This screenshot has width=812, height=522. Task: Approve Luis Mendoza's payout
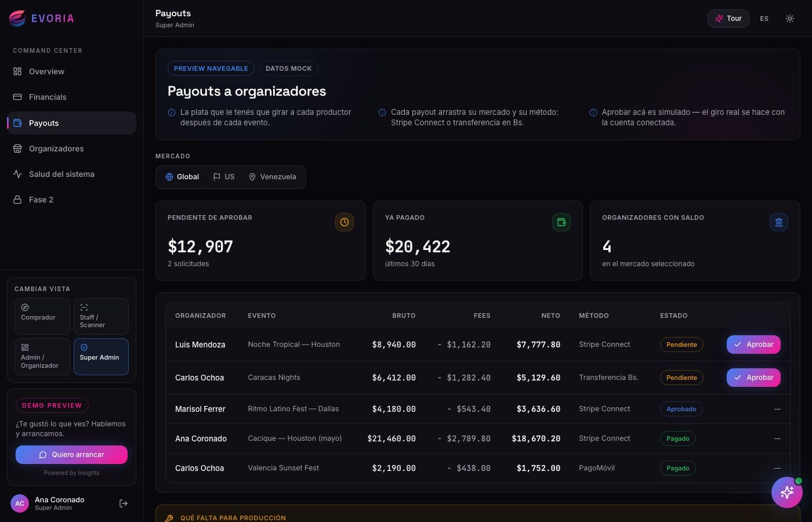[754, 345]
